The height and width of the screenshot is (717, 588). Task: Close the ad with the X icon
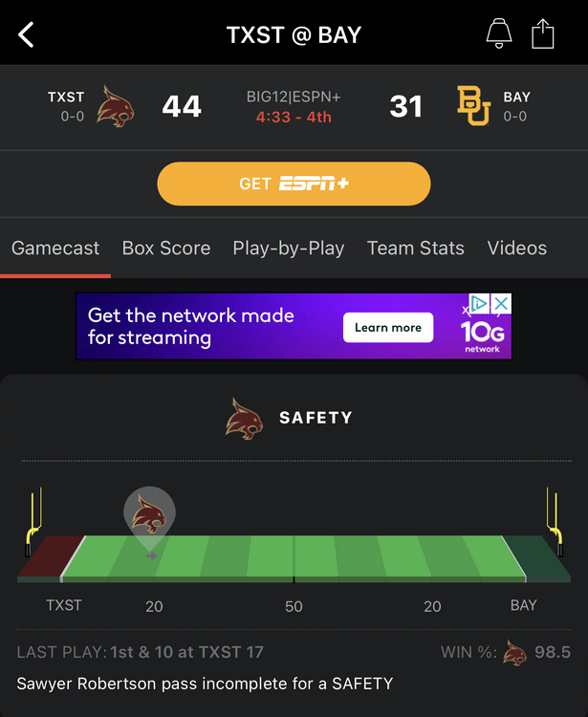501,304
